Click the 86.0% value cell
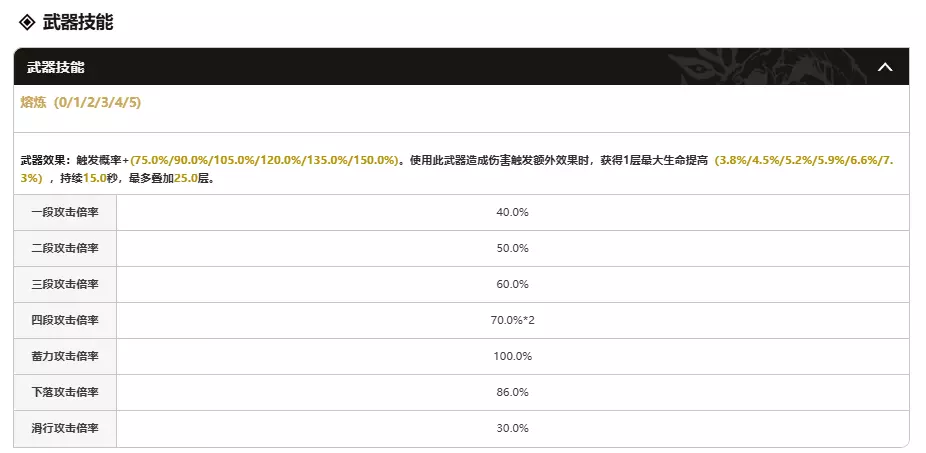Image resolution: width=926 pixels, height=453 pixels. tap(512, 393)
